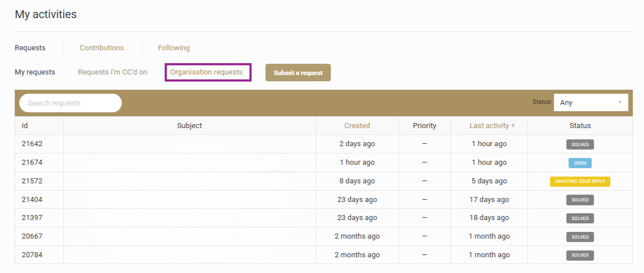Select request id 21397
This screenshot has height=273, width=644.
tap(32, 218)
